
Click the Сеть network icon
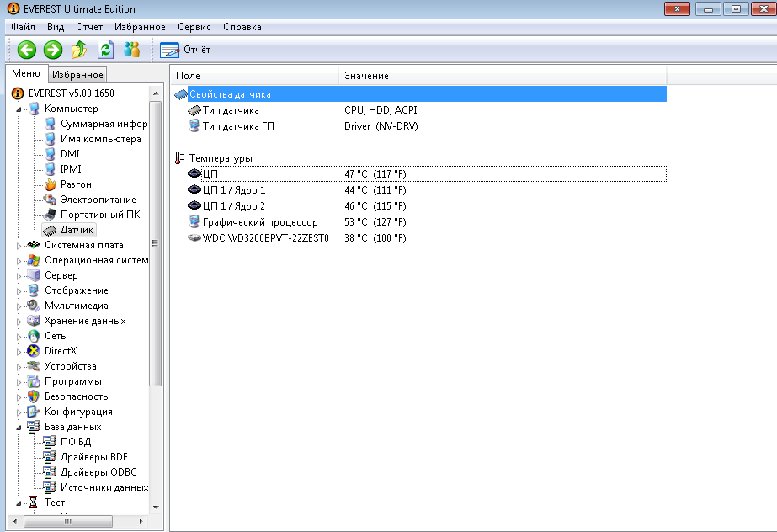(34, 336)
